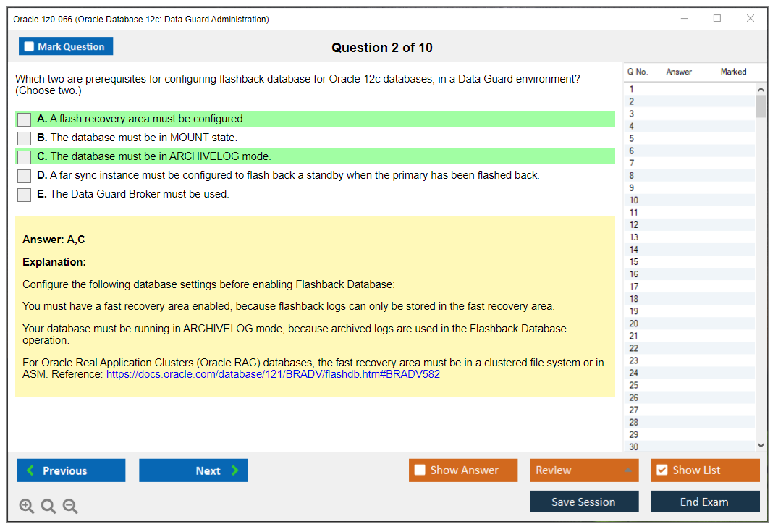Image resolution: width=778 pixels, height=532 pixels.
Task: Click the Show List checkmark icon
Action: (x=661, y=470)
